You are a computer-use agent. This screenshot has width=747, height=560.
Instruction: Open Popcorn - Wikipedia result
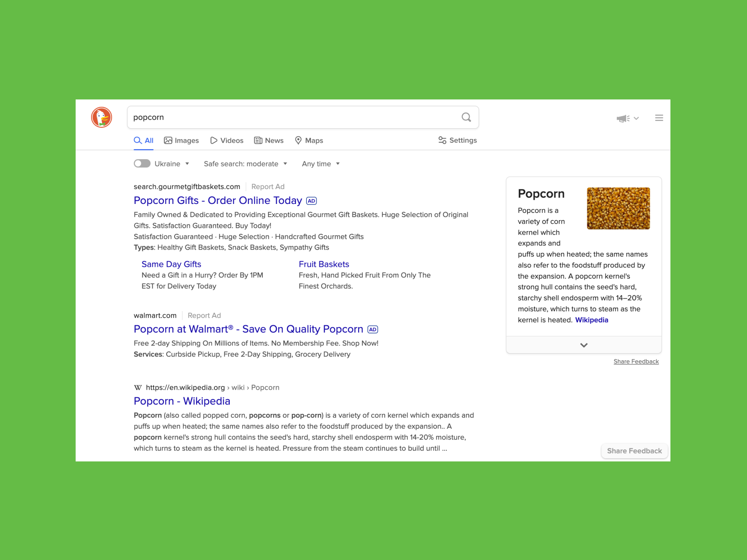(x=182, y=401)
